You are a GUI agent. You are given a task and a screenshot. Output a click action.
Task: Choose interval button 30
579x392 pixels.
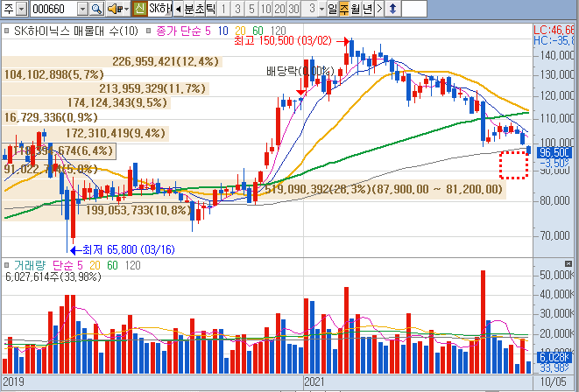[293, 9]
